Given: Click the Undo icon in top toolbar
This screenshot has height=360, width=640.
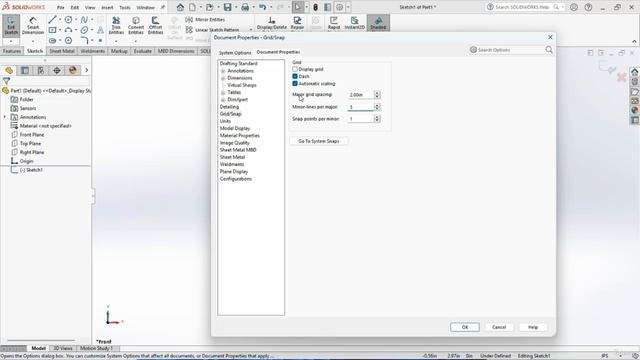Looking at the screenshot, I should click(x=262, y=7).
